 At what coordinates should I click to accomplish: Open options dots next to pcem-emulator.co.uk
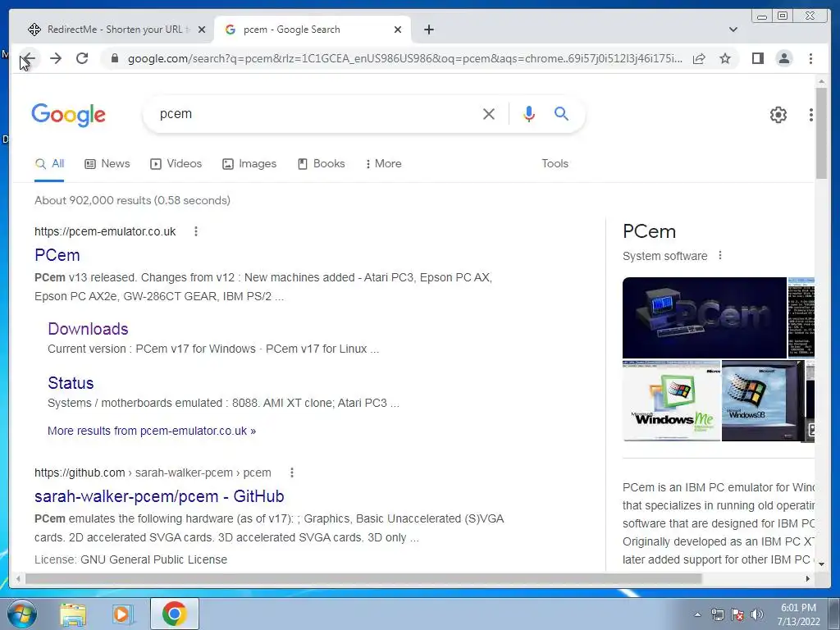click(x=196, y=231)
